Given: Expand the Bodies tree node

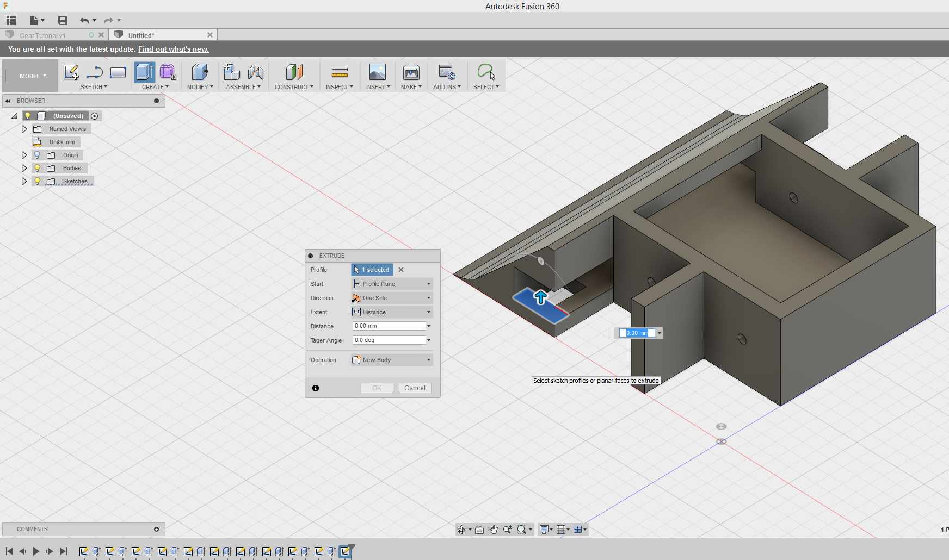Looking at the screenshot, I should pos(24,168).
